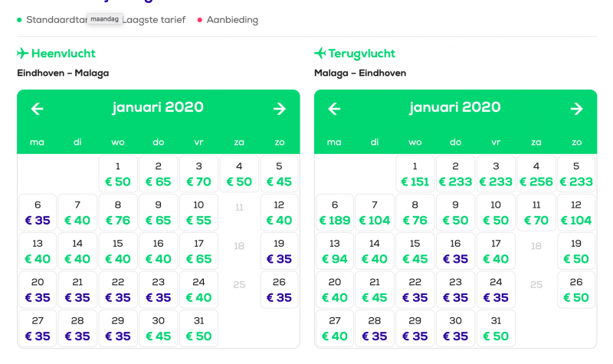Click the Terugvlucht airplane icon
The height and width of the screenshot is (364, 613).
(320, 54)
